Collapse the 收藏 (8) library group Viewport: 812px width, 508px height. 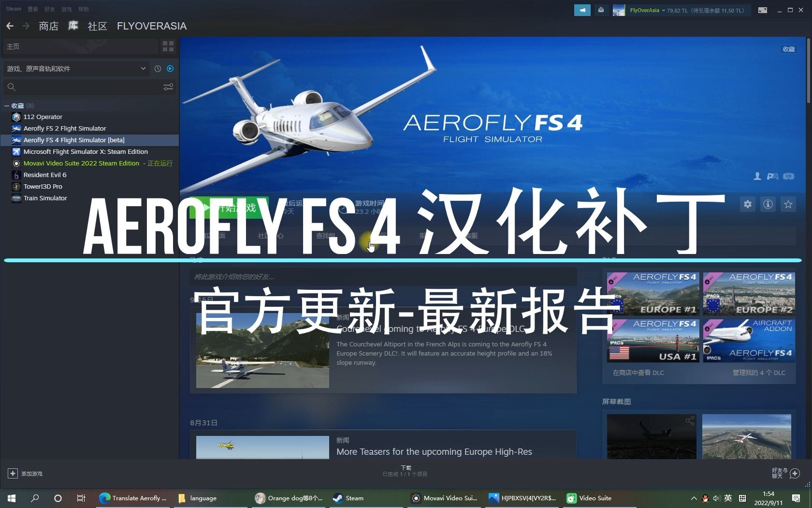7,105
